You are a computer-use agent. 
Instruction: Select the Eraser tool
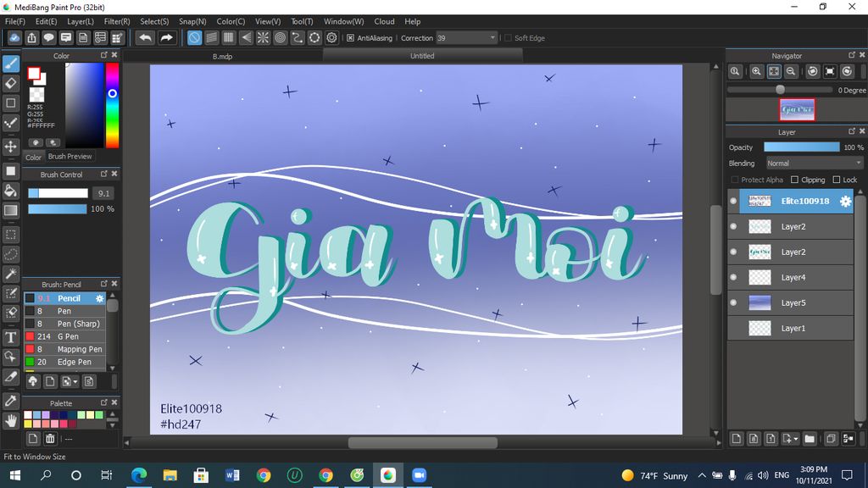(x=10, y=84)
